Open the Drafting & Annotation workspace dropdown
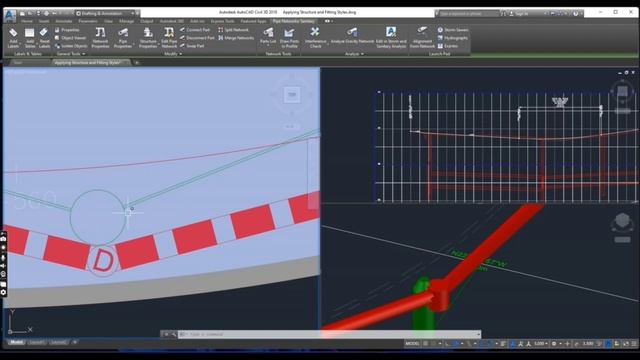 [x=106, y=13]
